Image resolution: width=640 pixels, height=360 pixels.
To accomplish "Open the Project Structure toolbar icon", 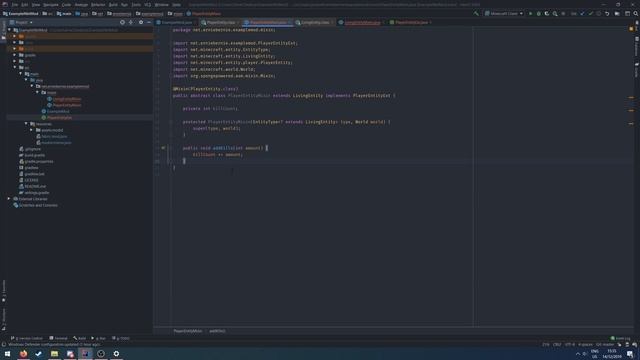I will pyautogui.click(x=617, y=13).
